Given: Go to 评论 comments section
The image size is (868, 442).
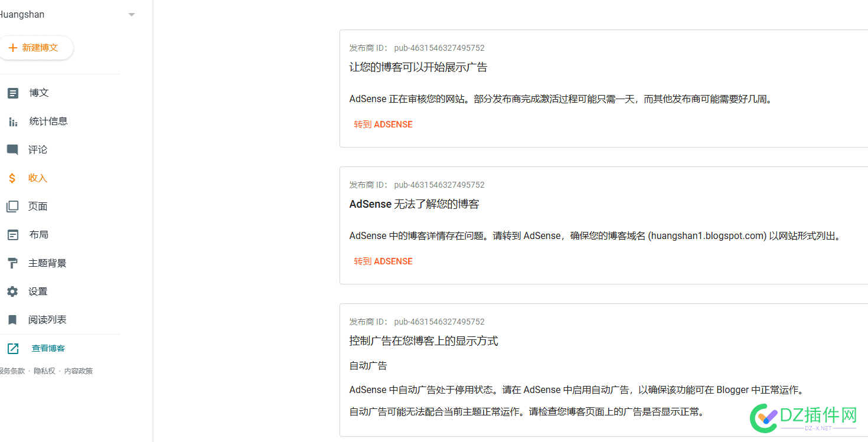Looking at the screenshot, I should [x=38, y=150].
